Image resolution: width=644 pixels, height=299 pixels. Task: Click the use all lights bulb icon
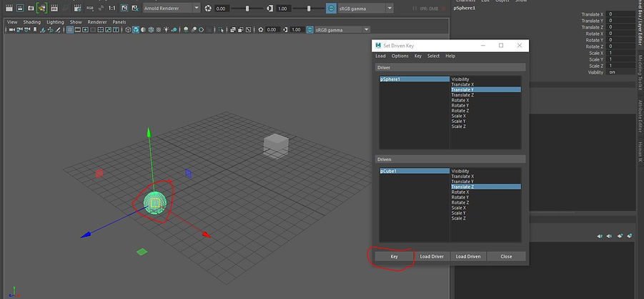click(x=166, y=29)
